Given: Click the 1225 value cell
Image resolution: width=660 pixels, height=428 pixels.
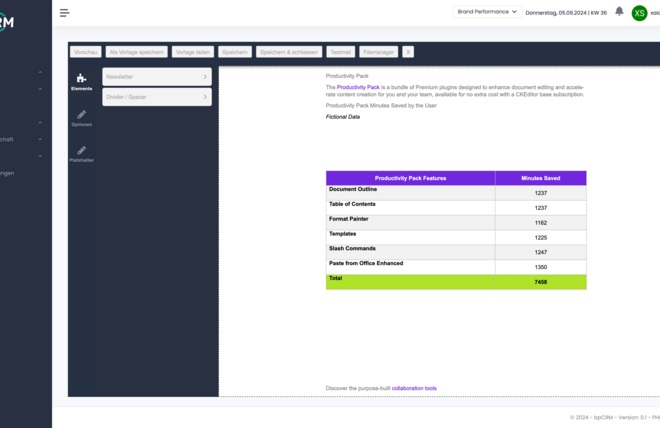Looking at the screenshot, I should tap(540, 237).
